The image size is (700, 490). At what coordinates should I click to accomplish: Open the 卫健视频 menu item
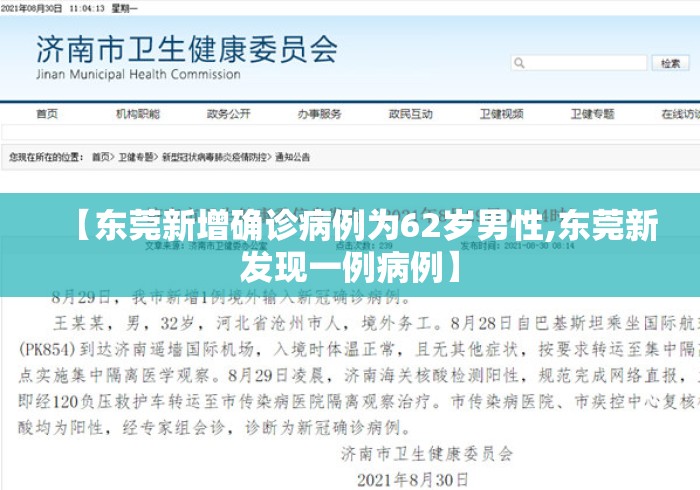click(502, 114)
